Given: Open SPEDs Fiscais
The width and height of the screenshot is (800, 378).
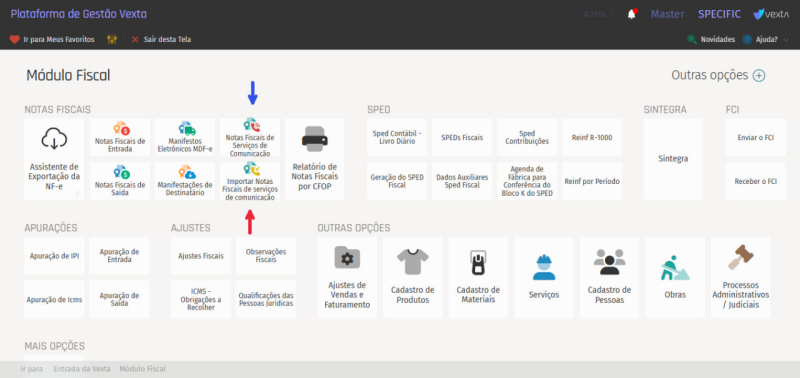Looking at the screenshot, I should click(462, 137).
